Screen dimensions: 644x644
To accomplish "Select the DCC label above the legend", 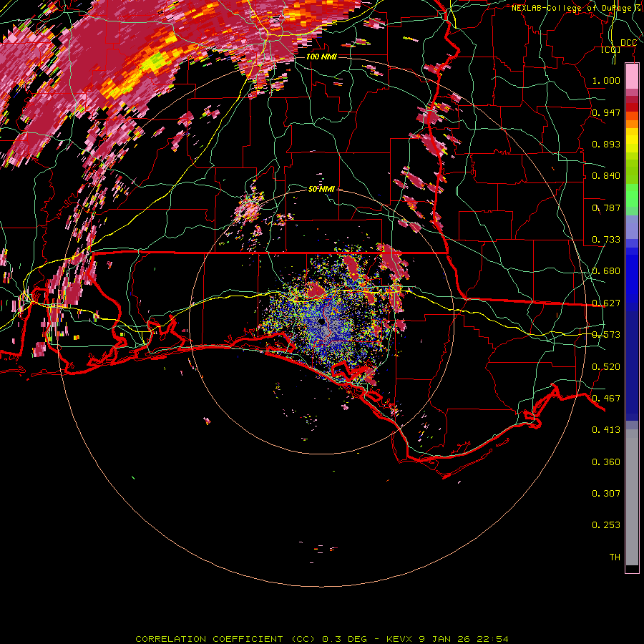I will point(628,43).
